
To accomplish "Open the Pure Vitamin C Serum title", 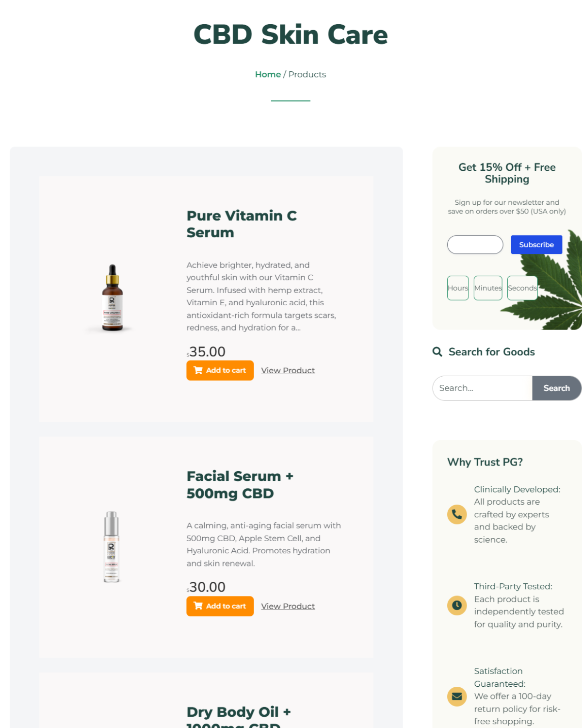I will (x=242, y=224).
